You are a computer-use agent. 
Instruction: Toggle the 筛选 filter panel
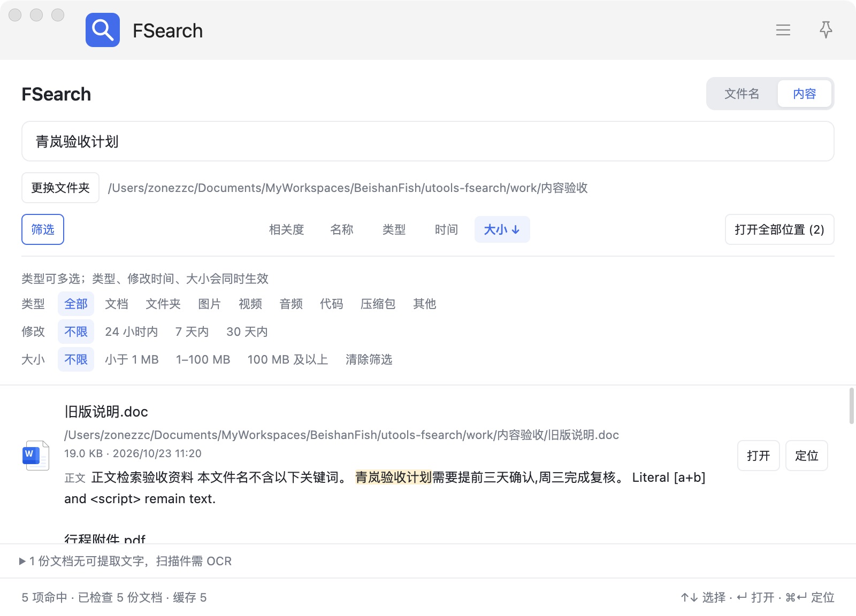43,229
